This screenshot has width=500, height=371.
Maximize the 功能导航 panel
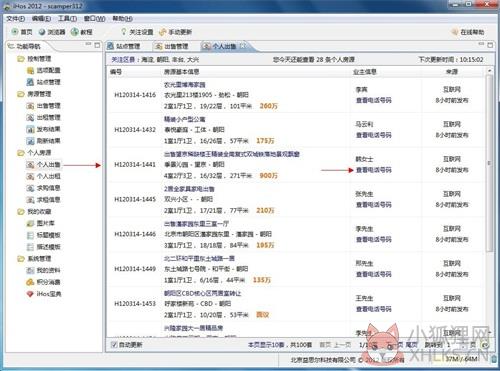[x=97, y=45]
